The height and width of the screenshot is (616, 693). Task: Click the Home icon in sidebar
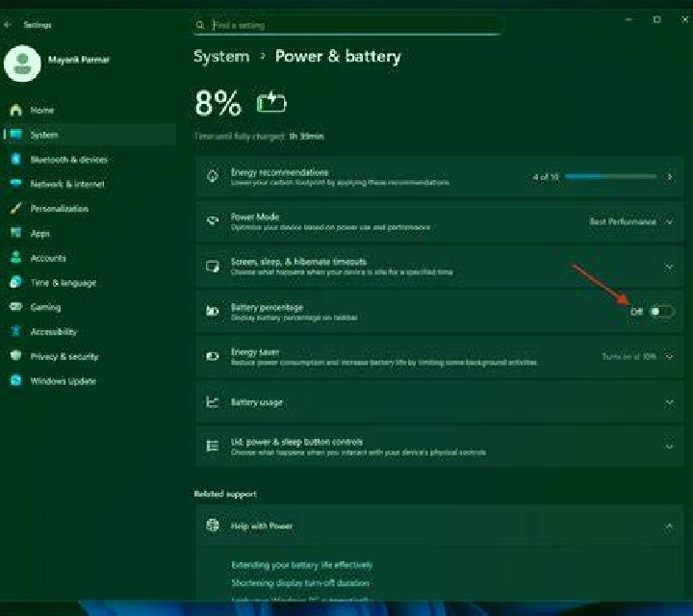(16, 110)
